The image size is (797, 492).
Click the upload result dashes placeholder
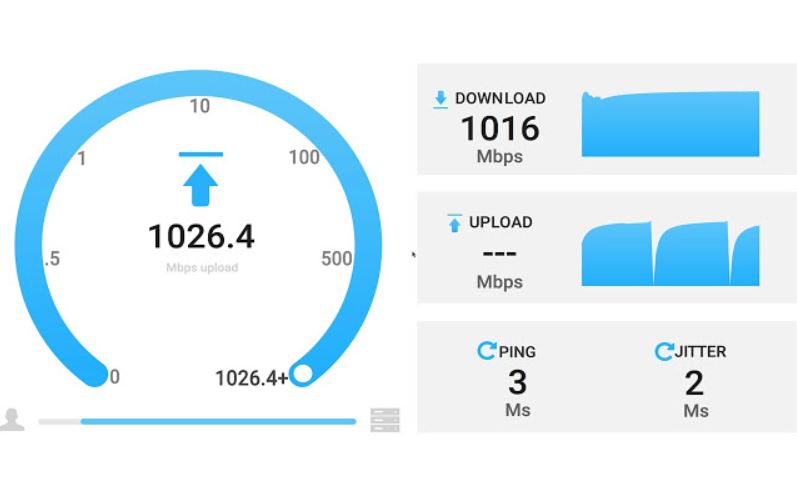click(x=500, y=253)
